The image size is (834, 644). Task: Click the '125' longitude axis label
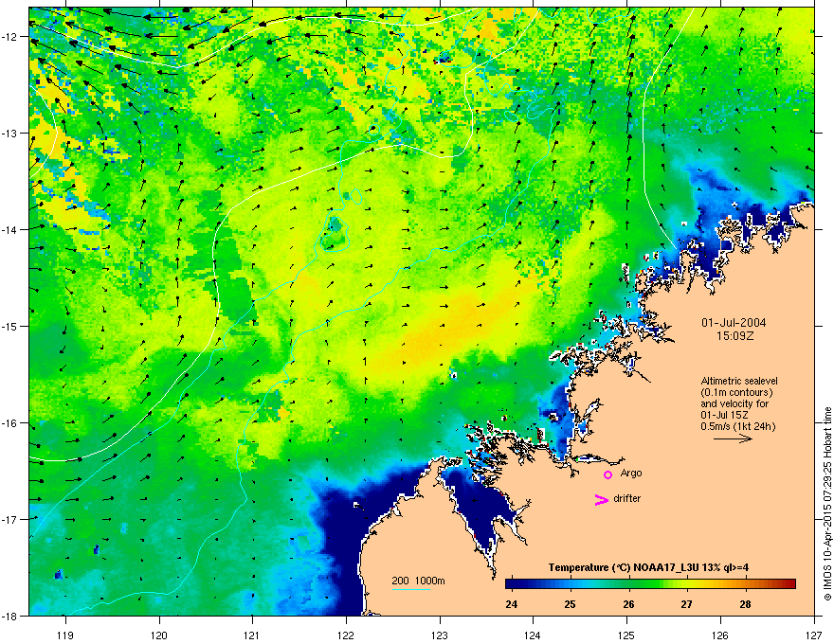pyautogui.click(x=626, y=635)
